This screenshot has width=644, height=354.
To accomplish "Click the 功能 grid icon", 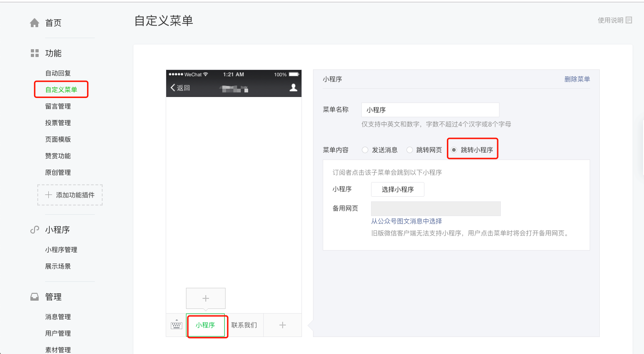I will point(35,53).
